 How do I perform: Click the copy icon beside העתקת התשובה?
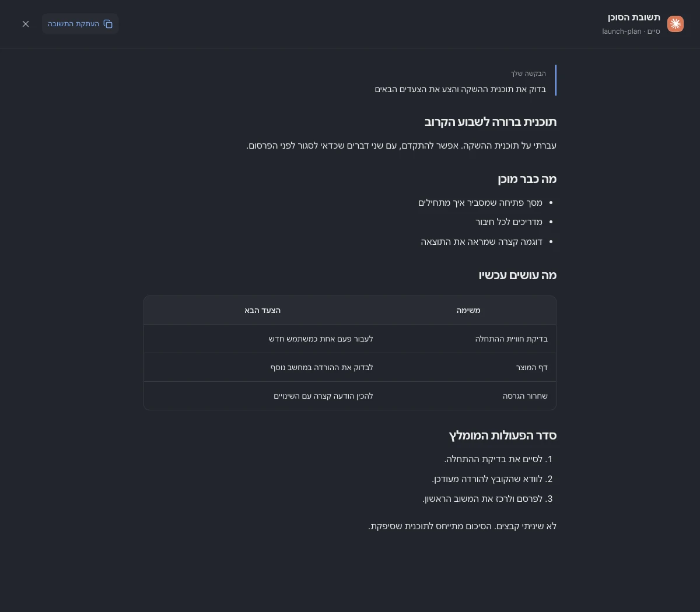tap(108, 24)
